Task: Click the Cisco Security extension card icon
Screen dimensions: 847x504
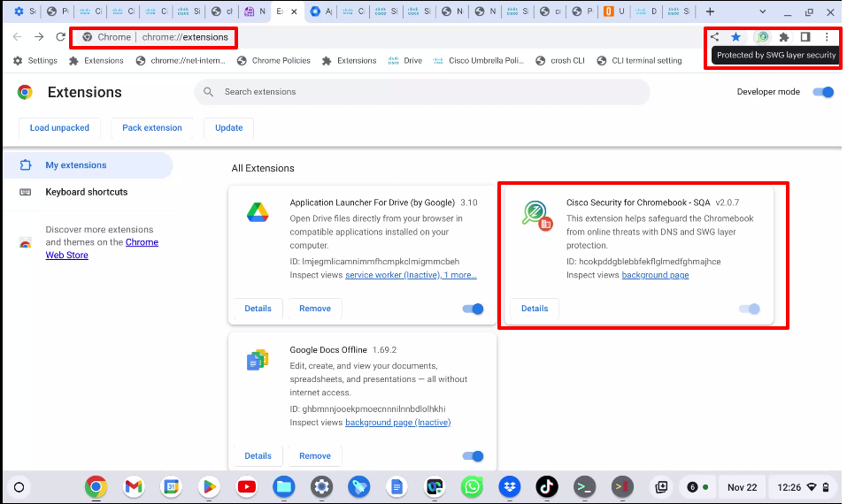Action: [536, 215]
